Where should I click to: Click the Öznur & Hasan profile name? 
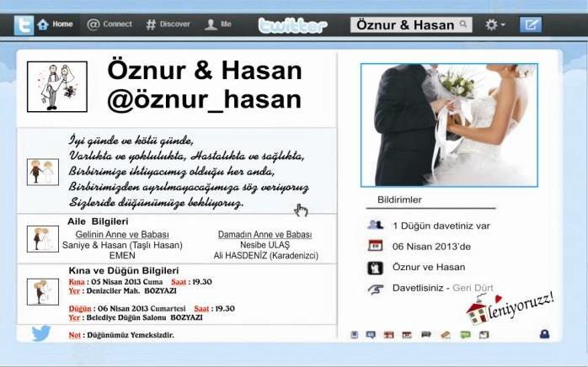tap(205, 70)
